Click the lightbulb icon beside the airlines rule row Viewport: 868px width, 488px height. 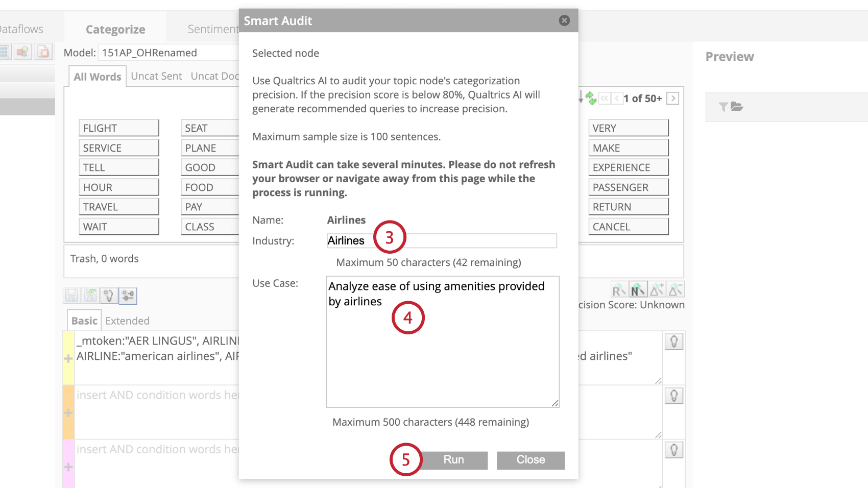(673, 341)
